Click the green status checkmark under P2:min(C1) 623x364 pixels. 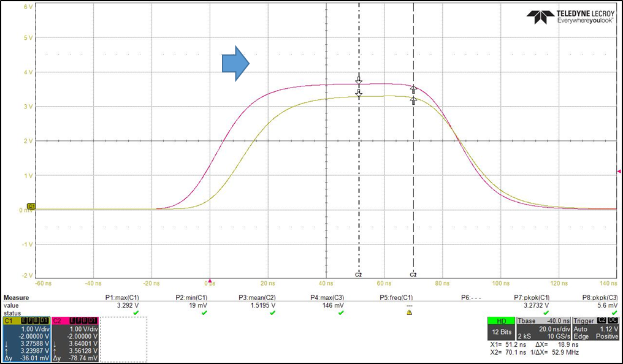(x=204, y=313)
